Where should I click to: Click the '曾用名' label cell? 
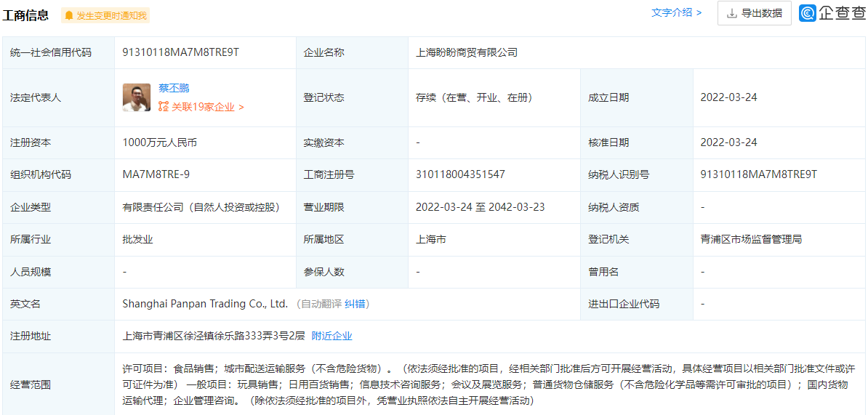[x=636, y=272]
